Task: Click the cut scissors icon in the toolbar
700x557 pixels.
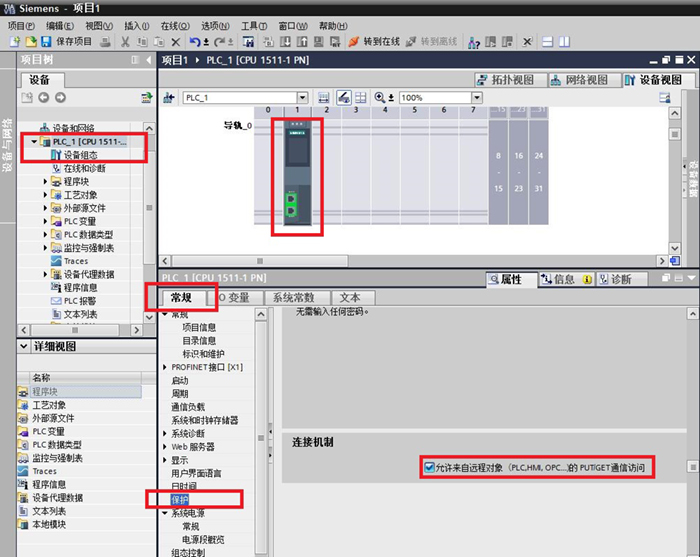Action: [126, 42]
